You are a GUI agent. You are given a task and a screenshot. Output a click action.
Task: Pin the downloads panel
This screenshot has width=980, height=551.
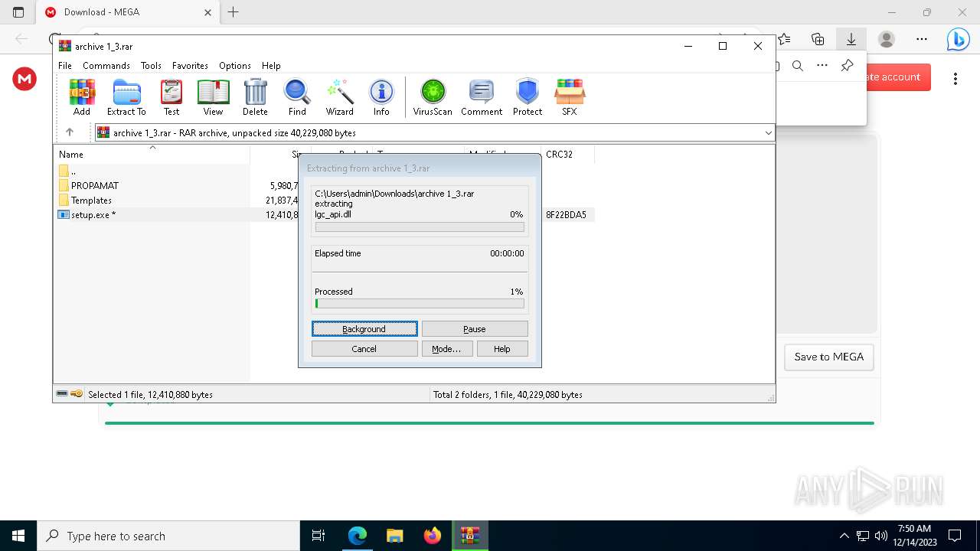[x=847, y=66]
